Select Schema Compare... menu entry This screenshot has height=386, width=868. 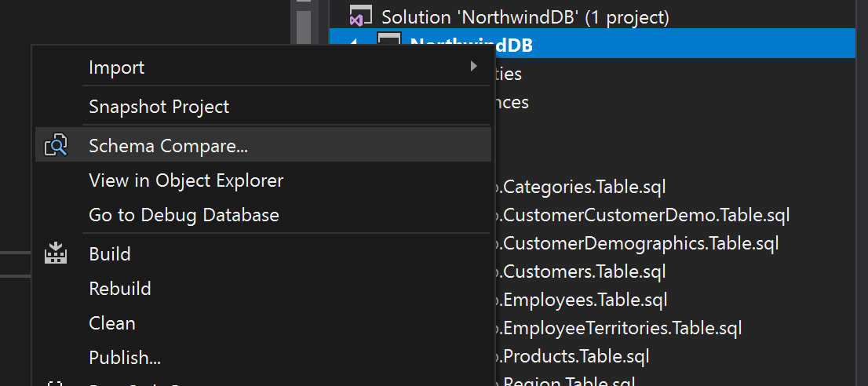tap(263, 146)
